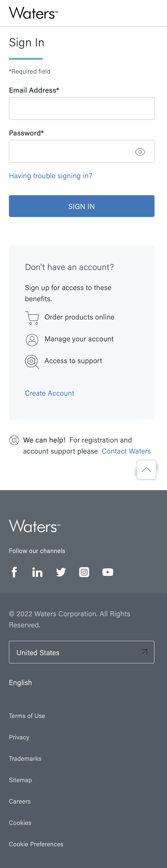Open the Having trouble signing in link

(50, 176)
